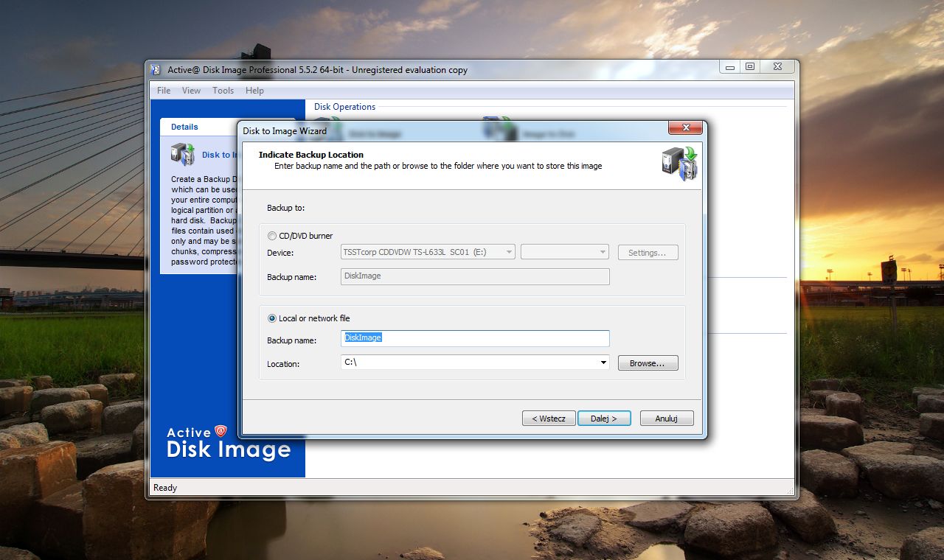Select the Local or network file option

click(x=272, y=318)
